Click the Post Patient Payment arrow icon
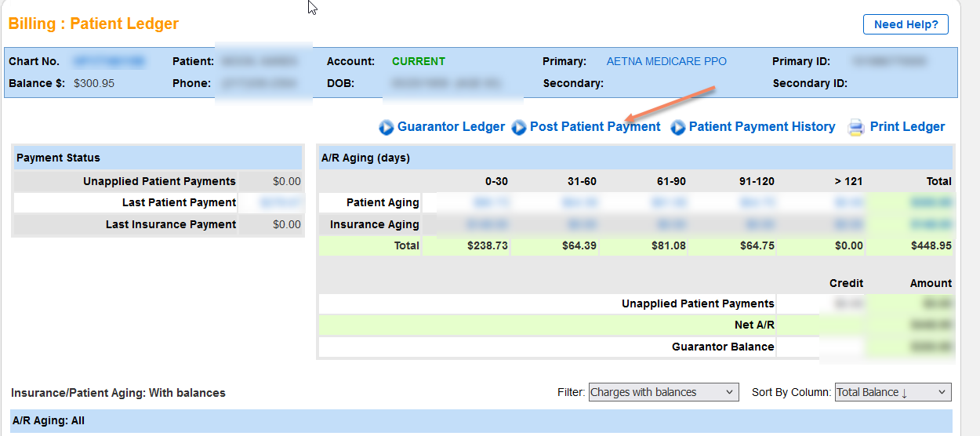The height and width of the screenshot is (436, 980). (x=519, y=127)
